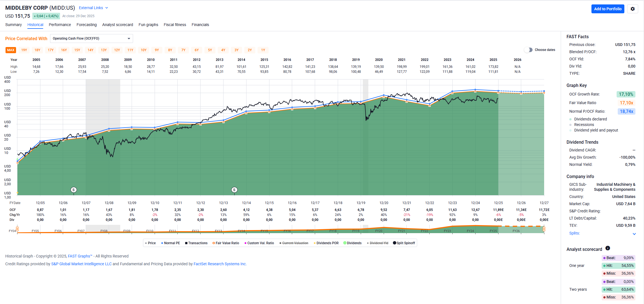Open the settings gear icon

(x=632, y=9)
